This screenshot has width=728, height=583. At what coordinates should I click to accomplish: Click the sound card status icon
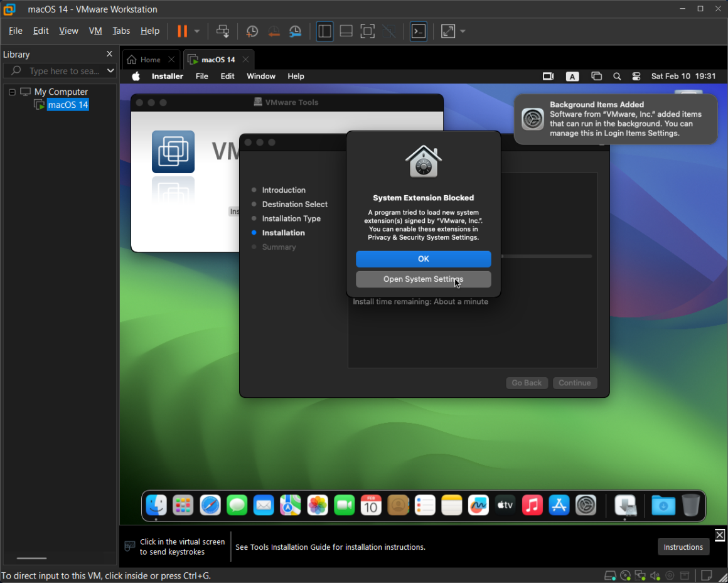pyautogui.click(x=655, y=576)
